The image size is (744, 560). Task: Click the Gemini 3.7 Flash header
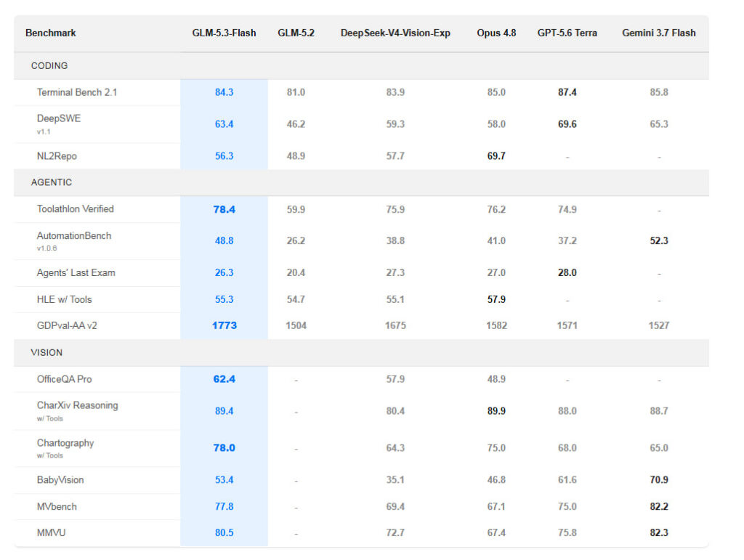[x=658, y=33]
